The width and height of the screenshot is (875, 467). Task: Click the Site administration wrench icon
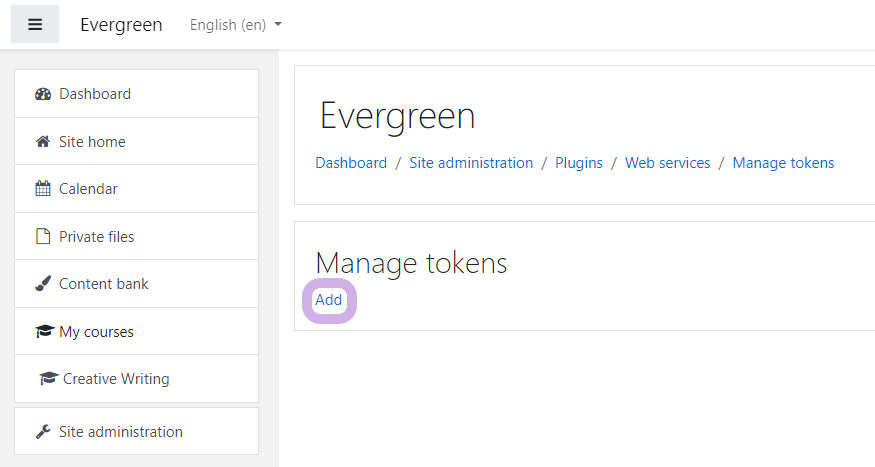click(x=43, y=431)
